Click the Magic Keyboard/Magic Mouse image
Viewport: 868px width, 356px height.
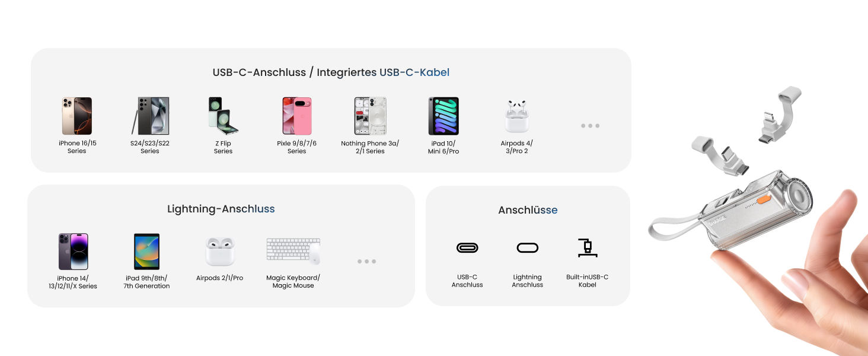(293, 252)
